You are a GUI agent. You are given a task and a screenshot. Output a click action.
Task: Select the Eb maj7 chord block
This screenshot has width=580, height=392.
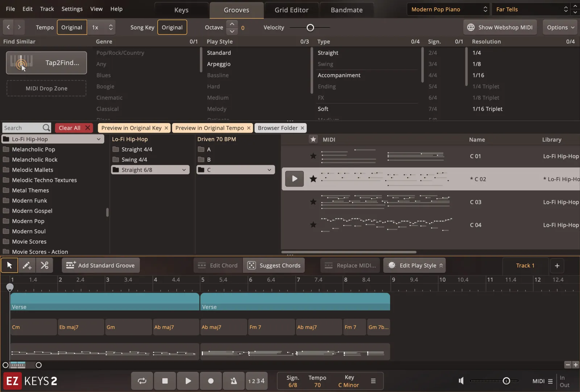pos(81,327)
